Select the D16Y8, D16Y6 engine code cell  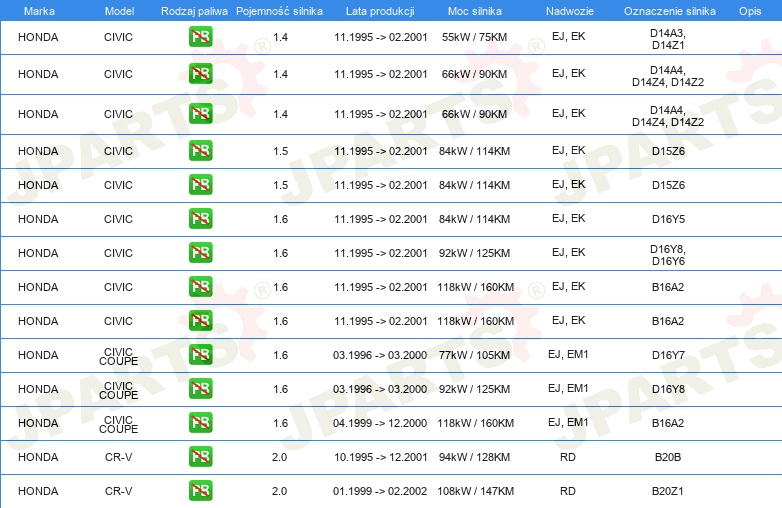[668, 255]
